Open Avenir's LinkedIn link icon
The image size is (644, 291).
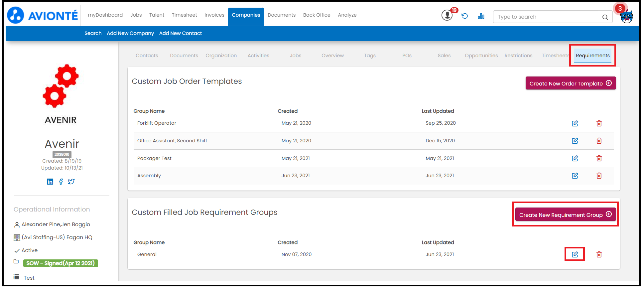coord(50,182)
